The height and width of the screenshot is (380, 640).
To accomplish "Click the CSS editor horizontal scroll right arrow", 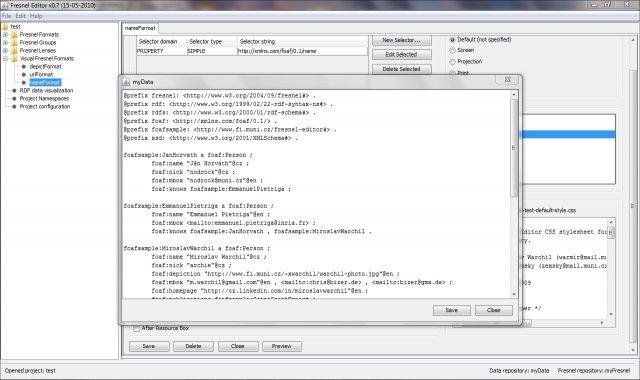I will tap(602, 322).
